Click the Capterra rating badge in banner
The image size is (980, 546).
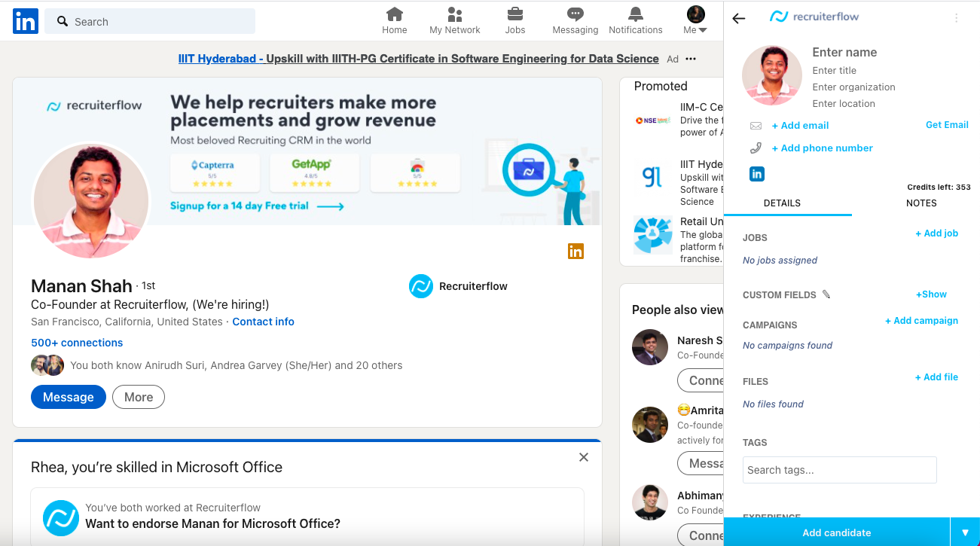(215, 172)
